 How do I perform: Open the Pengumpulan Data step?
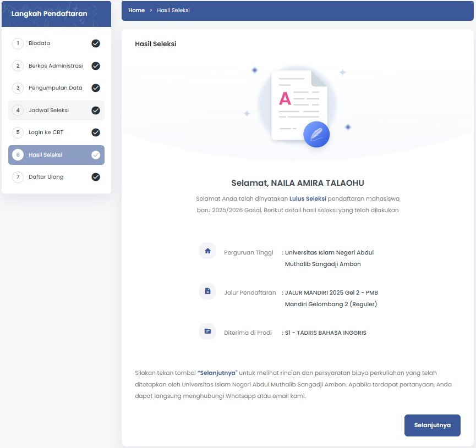pos(55,88)
